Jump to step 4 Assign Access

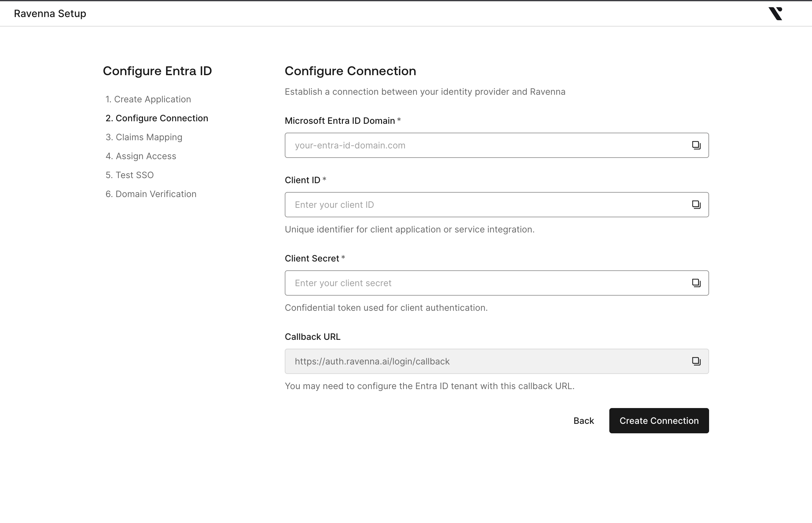[x=141, y=156]
